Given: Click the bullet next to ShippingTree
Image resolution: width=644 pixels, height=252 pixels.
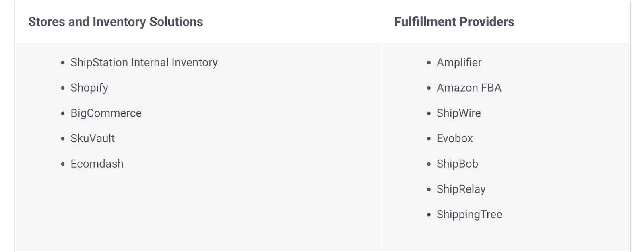Looking at the screenshot, I should point(429,215).
